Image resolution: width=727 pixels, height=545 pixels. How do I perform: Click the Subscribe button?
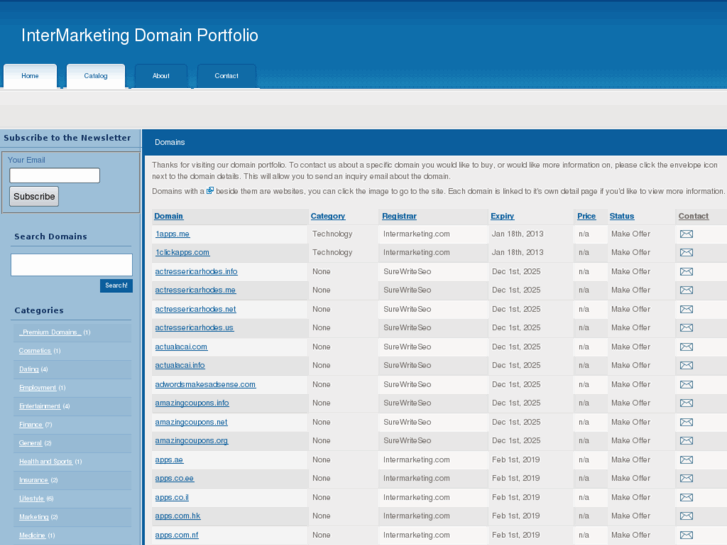[34, 197]
